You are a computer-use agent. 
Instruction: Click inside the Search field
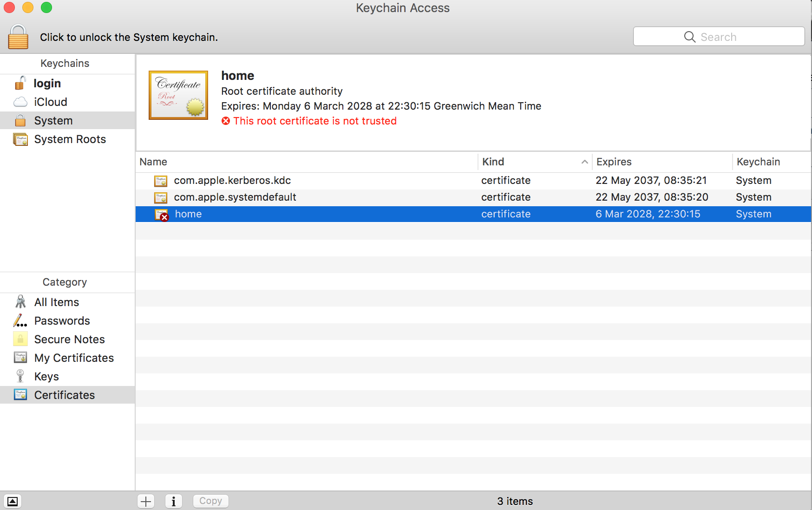pos(718,36)
